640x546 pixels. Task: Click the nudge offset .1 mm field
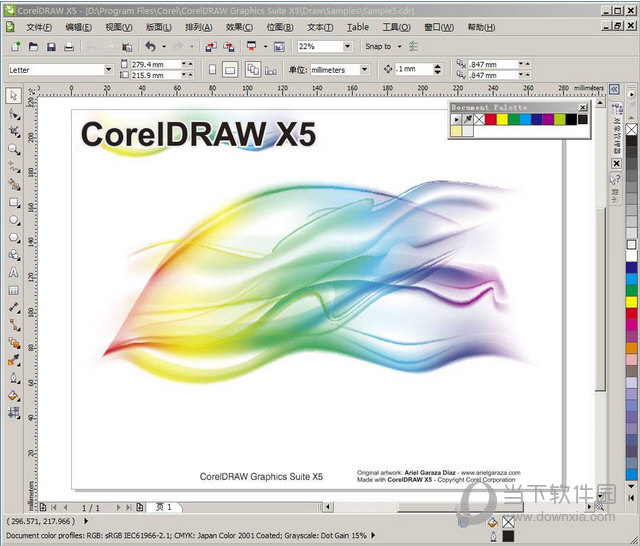click(x=413, y=69)
